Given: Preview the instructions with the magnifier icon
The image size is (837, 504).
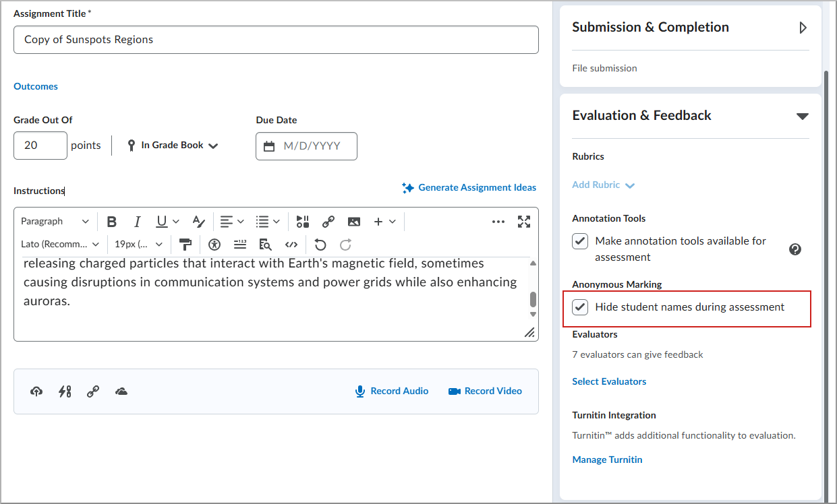Looking at the screenshot, I should point(265,245).
